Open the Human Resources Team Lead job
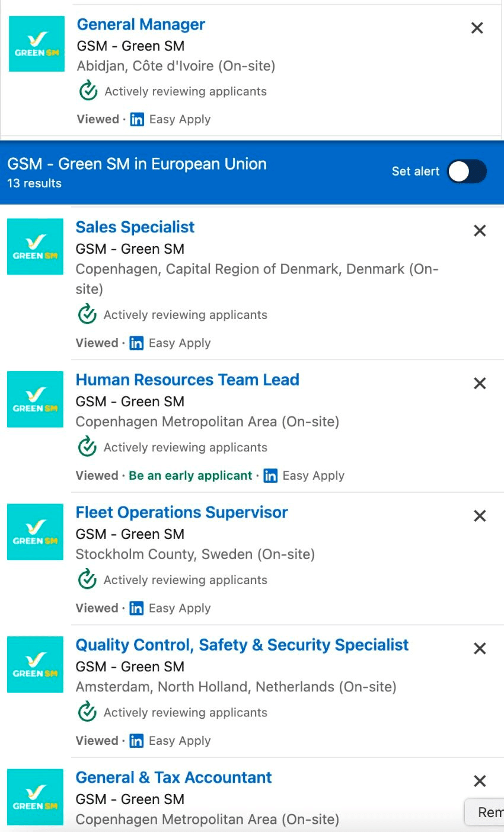Viewport: 504px width, 832px height. coord(187,380)
